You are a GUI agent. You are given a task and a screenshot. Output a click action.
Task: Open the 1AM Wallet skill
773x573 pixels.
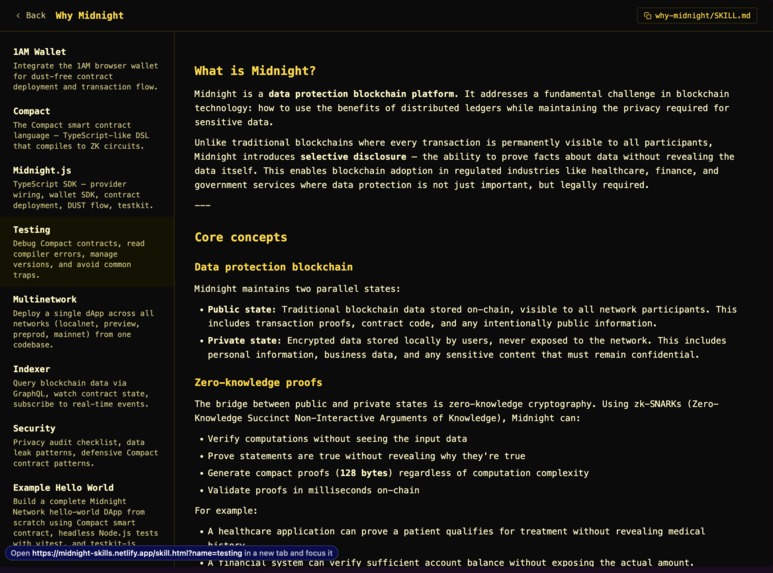pyautogui.click(x=87, y=69)
